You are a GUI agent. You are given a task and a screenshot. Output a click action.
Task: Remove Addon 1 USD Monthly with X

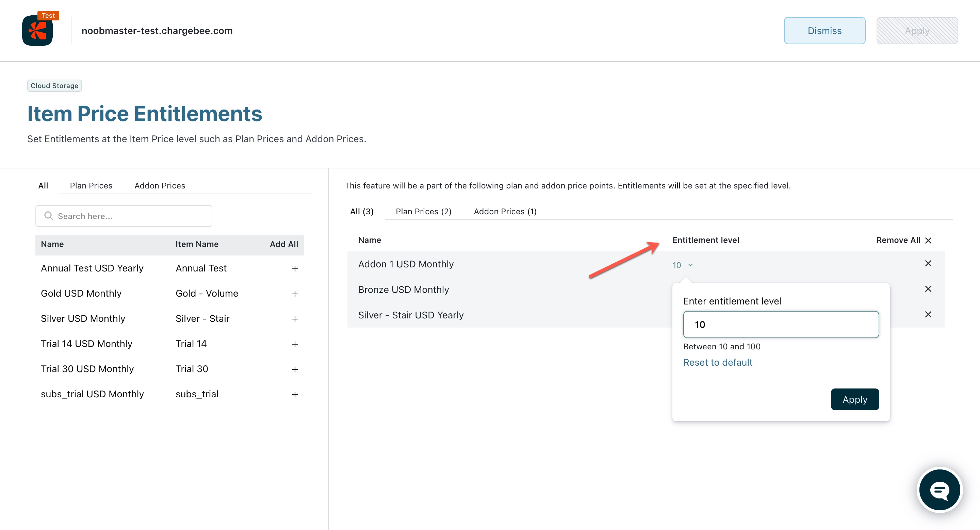[x=928, y=264]
